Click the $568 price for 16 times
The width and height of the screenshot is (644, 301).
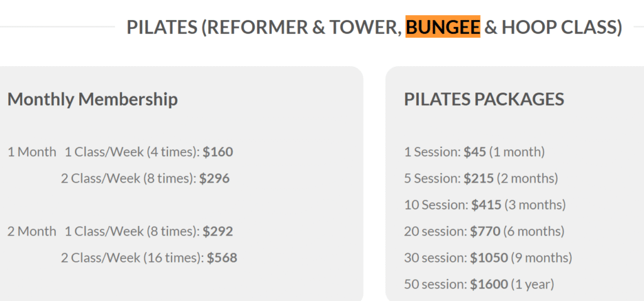click(x=222, y=258)
